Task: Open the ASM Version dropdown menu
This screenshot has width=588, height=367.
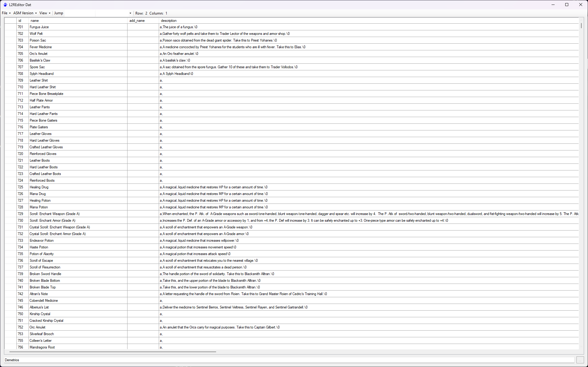Action: (25, 13)
